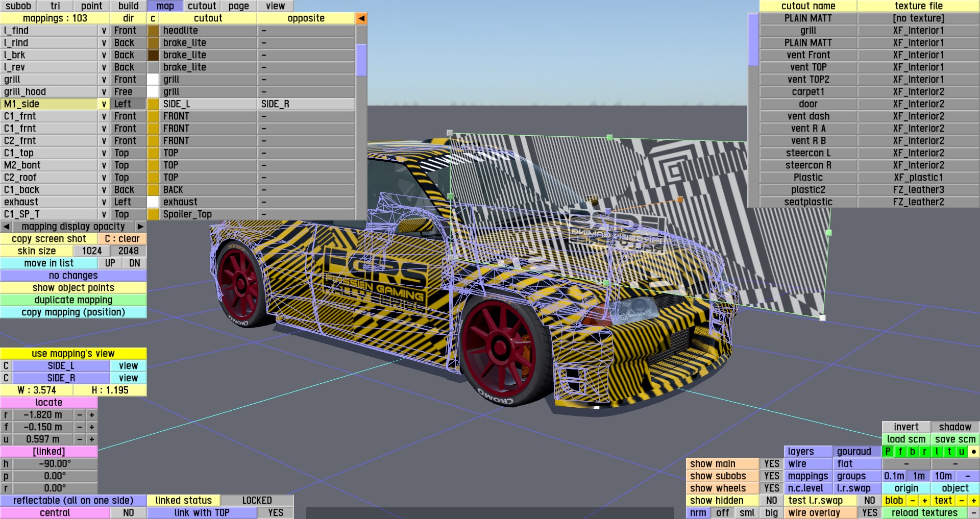Toggle wire overlay YES option

pos(870,513)
